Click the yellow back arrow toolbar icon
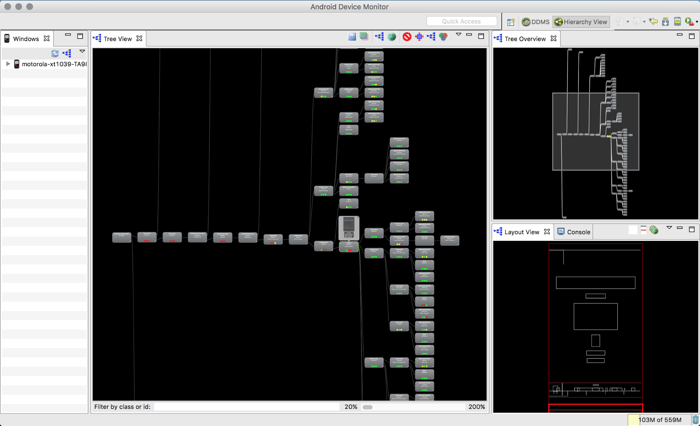This screenshot has height=426, width=700. click(654, 21)
